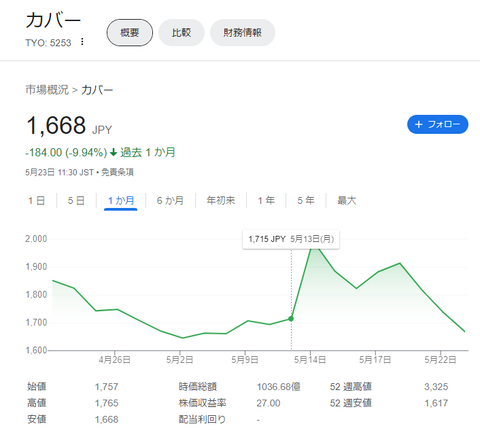Click the 1,900 y-axis value
The width and height of the screenshot is (480, 439).
coord(36,267)
